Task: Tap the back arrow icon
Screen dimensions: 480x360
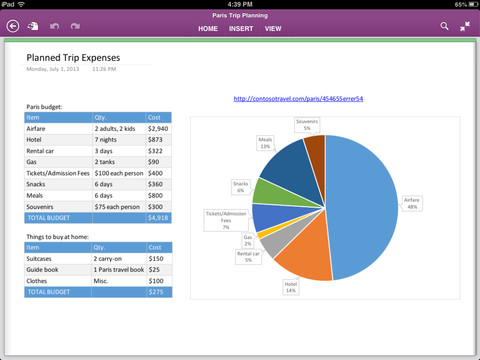Action: [x=13, y=26]
